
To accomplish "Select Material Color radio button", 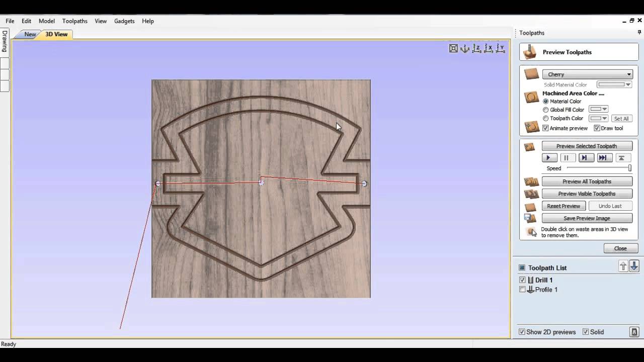I will (x=546, y=102).
